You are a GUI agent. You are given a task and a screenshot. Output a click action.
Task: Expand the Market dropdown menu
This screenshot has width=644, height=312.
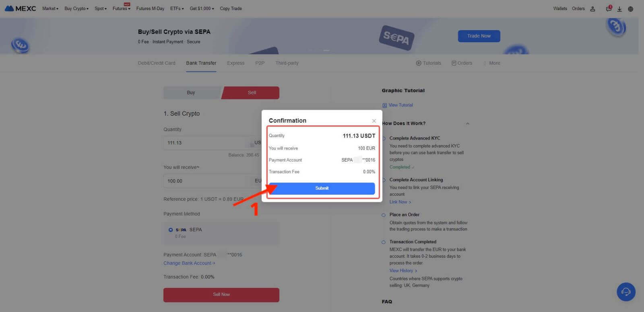point(50,8)
